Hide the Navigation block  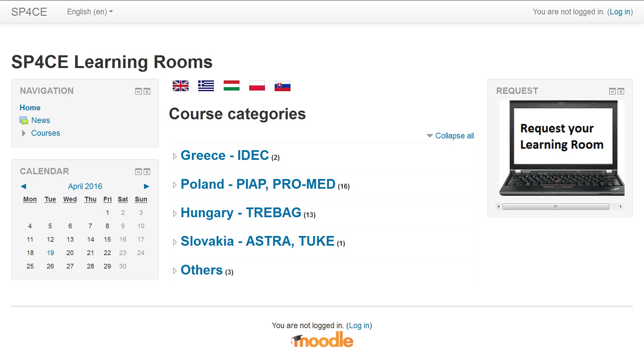(x=138, y=92)
